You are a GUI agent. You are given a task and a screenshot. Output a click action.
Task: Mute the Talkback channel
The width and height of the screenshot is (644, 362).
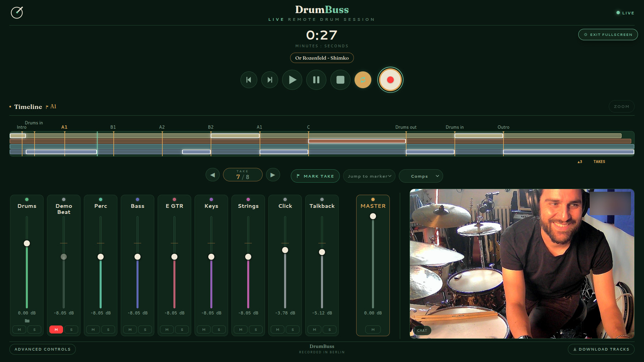pos(314,329)
